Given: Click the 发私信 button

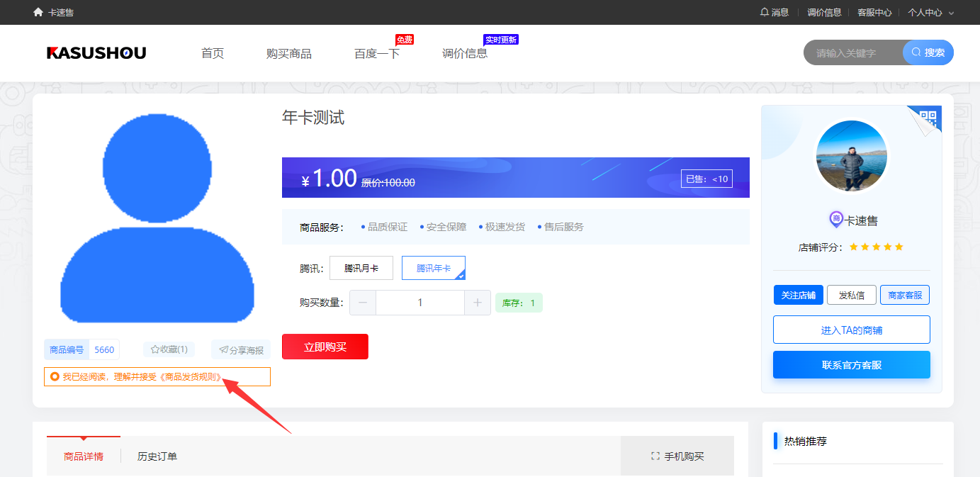Looking at the screenshot, I should [x=852, y=295].
